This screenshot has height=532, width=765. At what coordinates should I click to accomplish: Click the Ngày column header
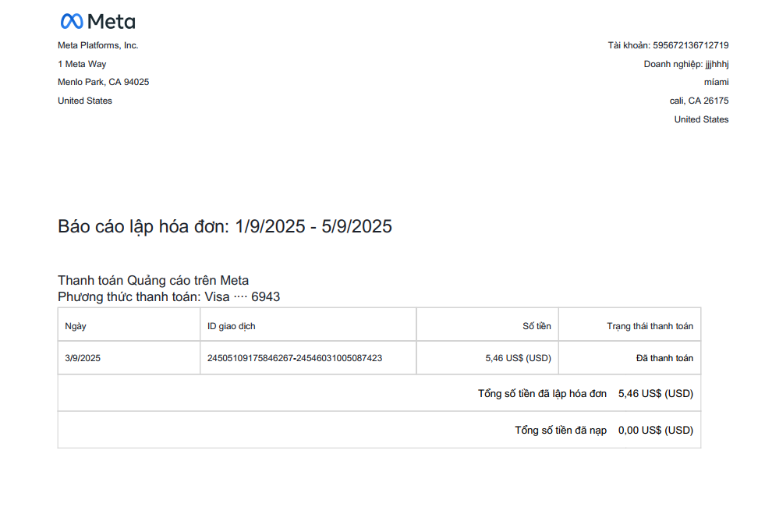(x=76, y=326)
